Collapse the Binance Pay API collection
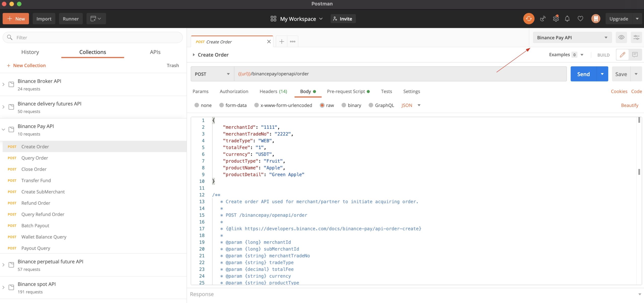644x303 pixels. tap(3, 129)
